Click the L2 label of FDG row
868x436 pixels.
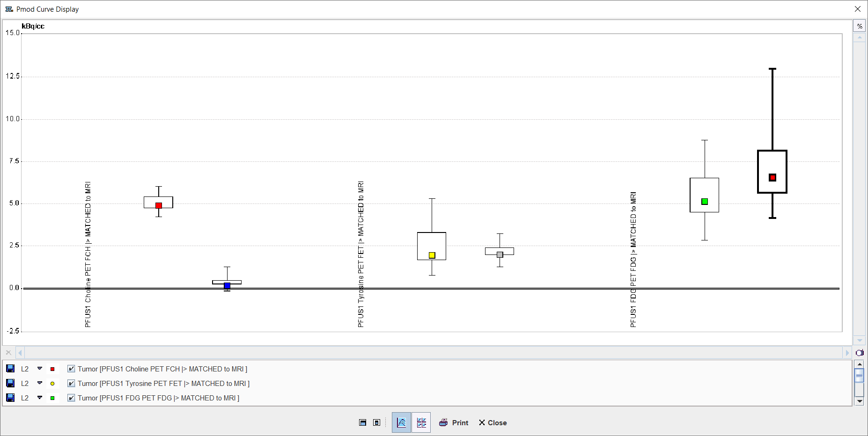point(25,398)
